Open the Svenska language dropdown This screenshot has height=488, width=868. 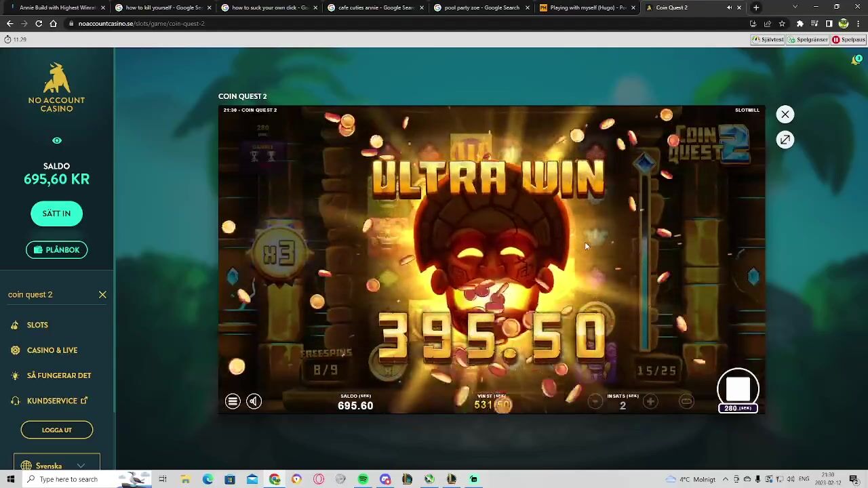coord(57,466)
